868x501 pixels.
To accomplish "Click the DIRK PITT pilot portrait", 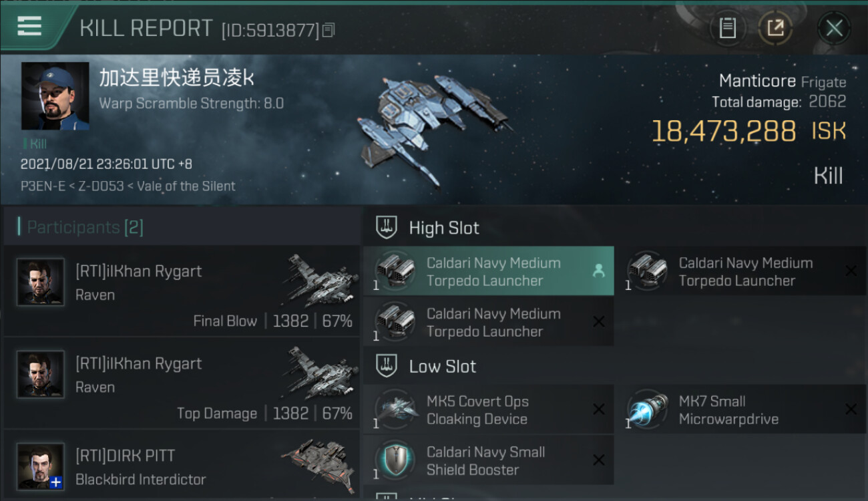I will click(41, 466).
